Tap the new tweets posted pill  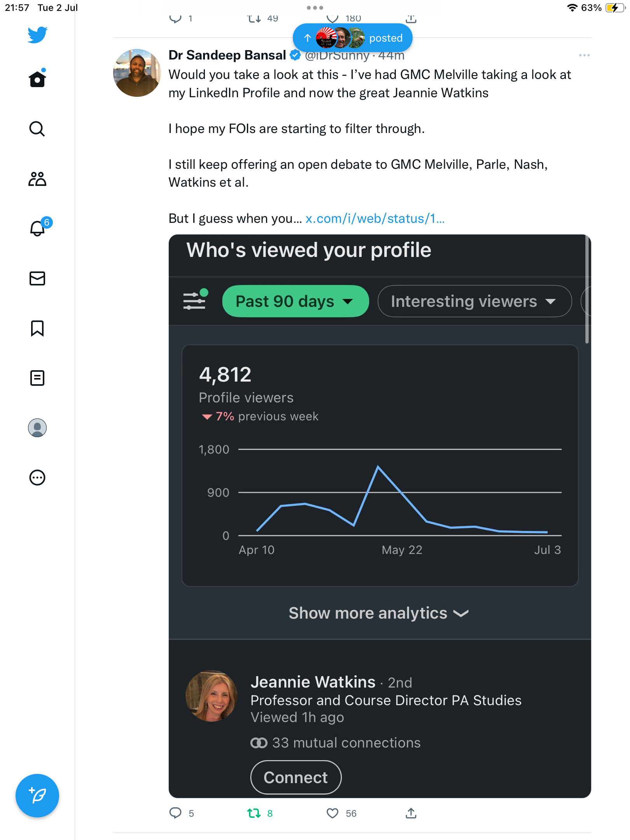tap(352, 38)
